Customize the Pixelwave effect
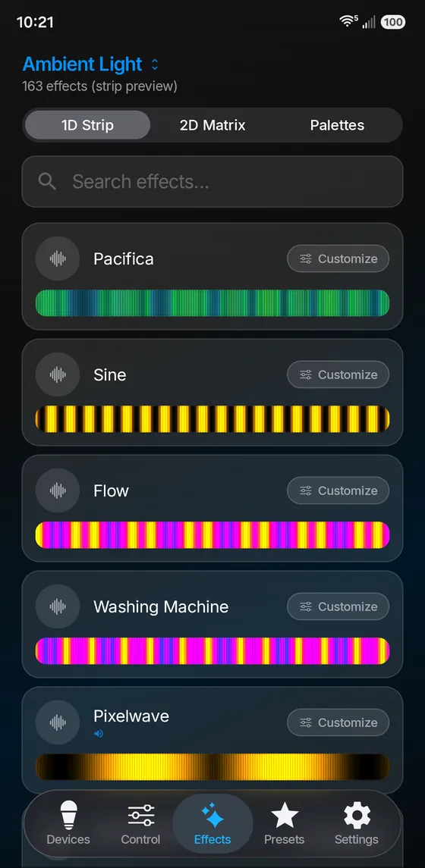 point(338,722)
